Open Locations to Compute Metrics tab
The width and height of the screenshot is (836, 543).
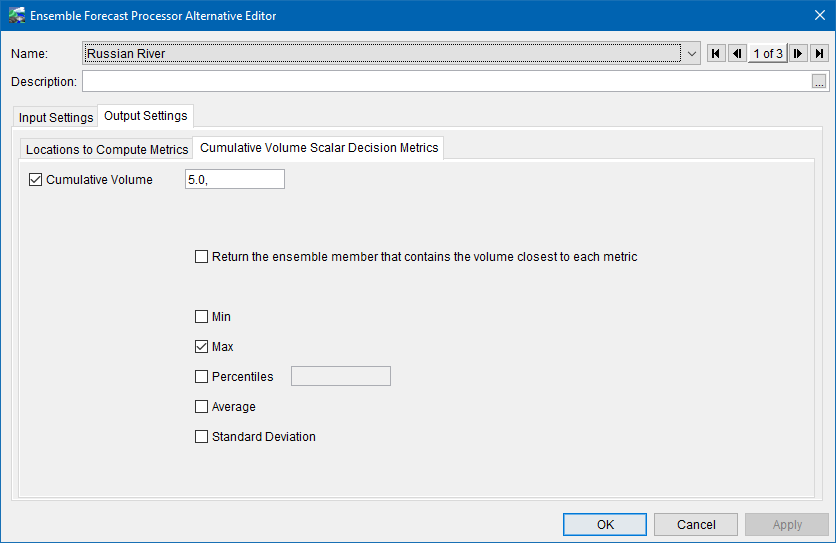(x=107, y=149)
